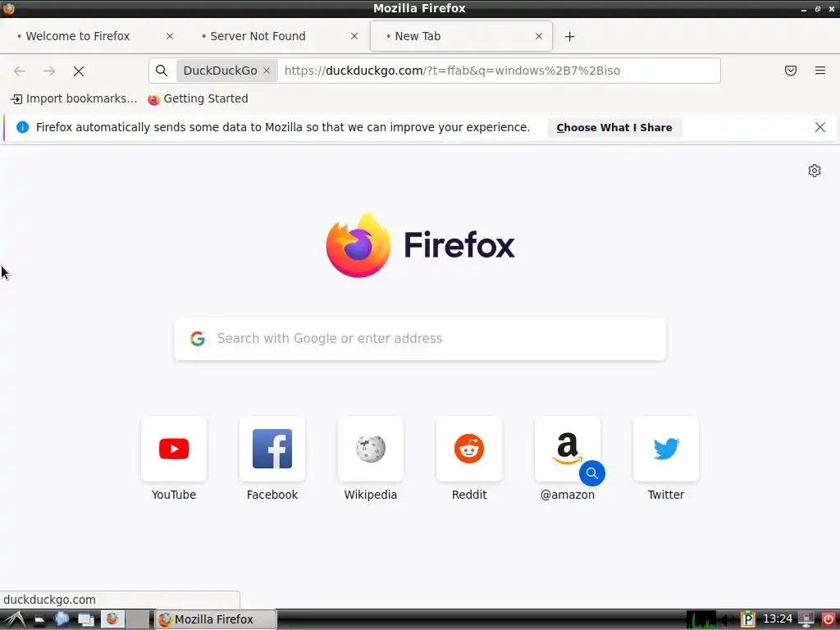
Task: Open the Firefox hamburger menu
Action: tap(819, 71)
